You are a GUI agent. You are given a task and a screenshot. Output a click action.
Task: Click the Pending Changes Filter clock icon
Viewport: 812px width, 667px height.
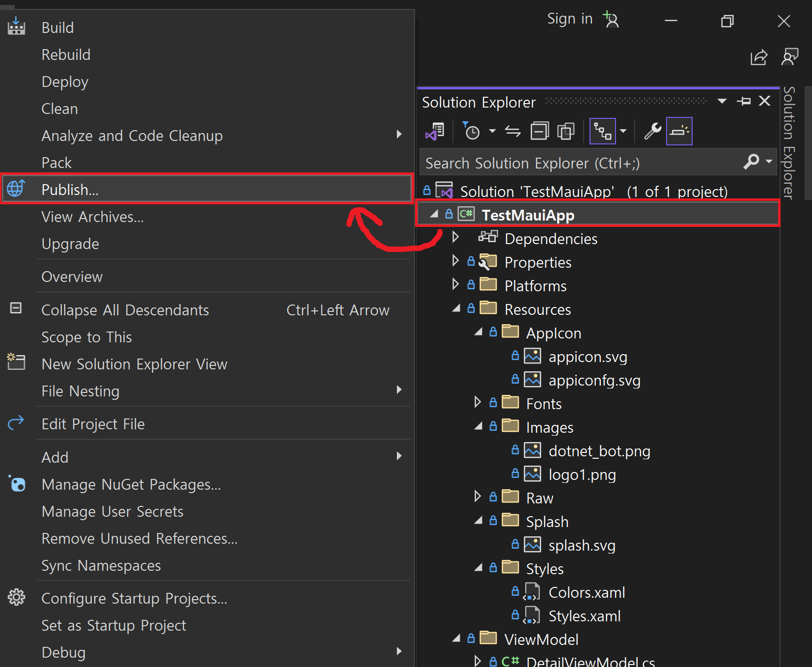[472, 132]
